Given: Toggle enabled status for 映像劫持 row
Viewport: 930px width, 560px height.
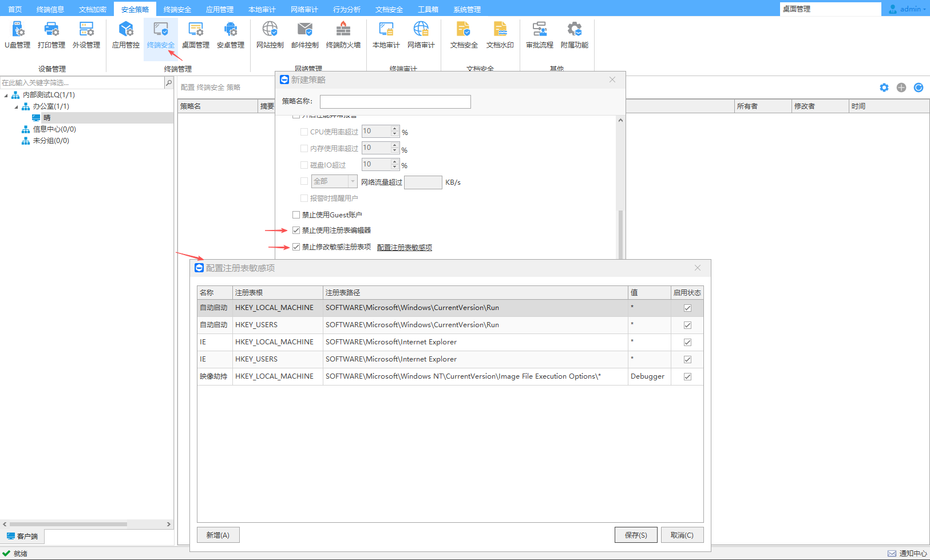Looking at the screenshot, I should (x=687, y=377).
